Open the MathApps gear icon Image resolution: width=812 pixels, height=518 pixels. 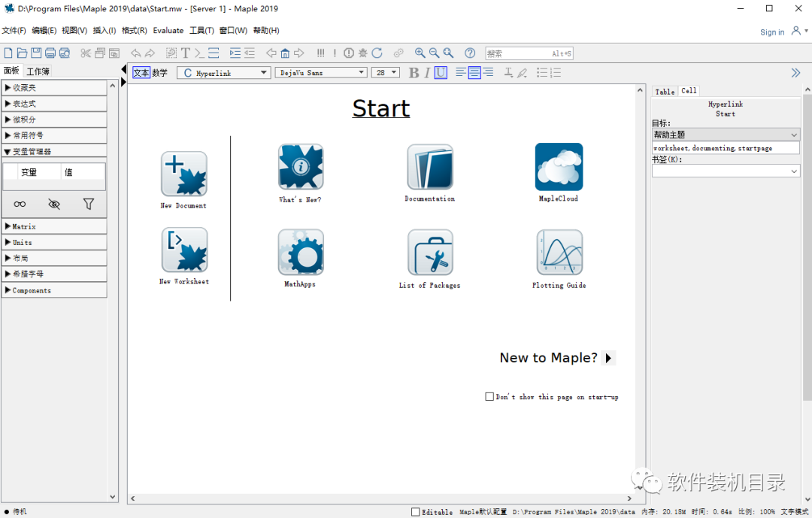(x=300, y=252)
